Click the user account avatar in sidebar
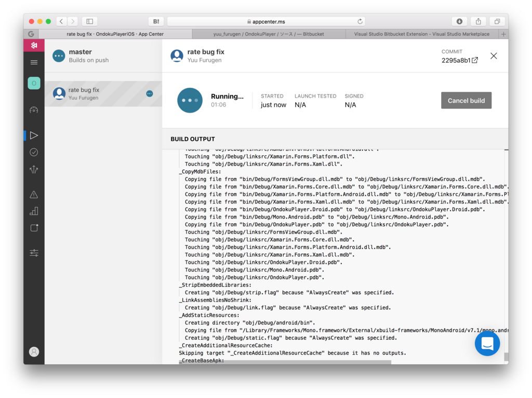 pyautogui.click(x=34, y=352)
